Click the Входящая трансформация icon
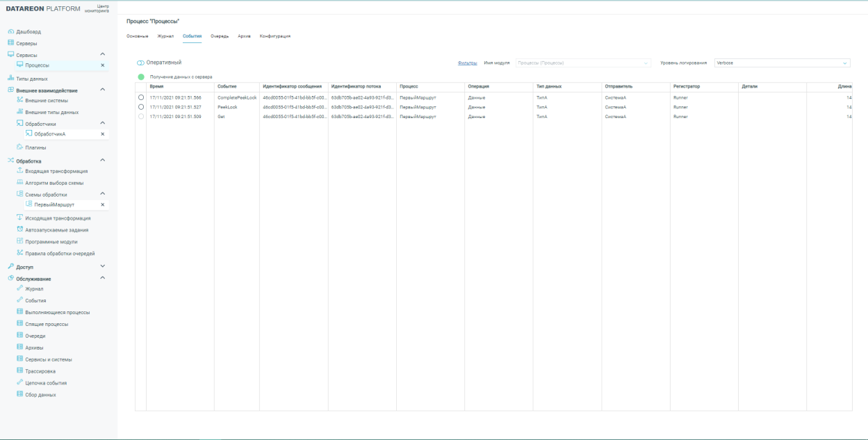 click(20, 171)
